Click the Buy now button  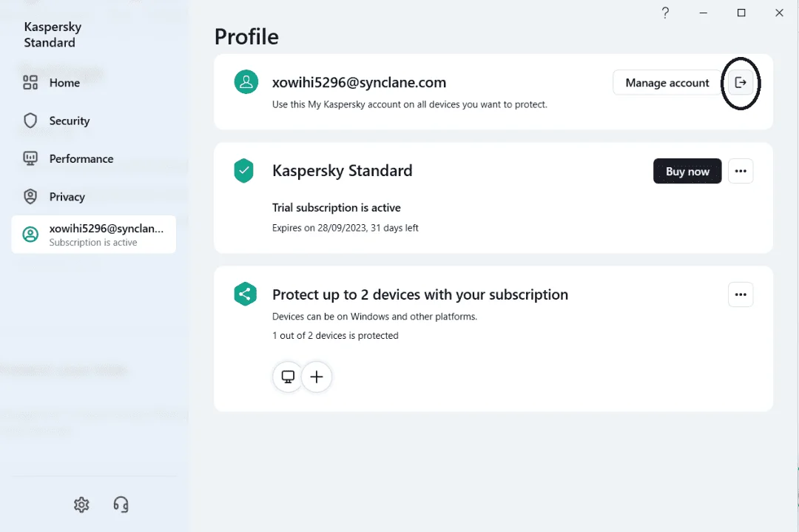click(687, 171)
